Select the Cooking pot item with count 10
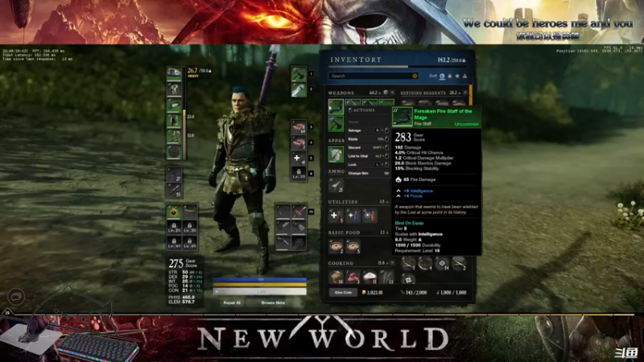This screenshot has height=362, width=644. [336, 277]
